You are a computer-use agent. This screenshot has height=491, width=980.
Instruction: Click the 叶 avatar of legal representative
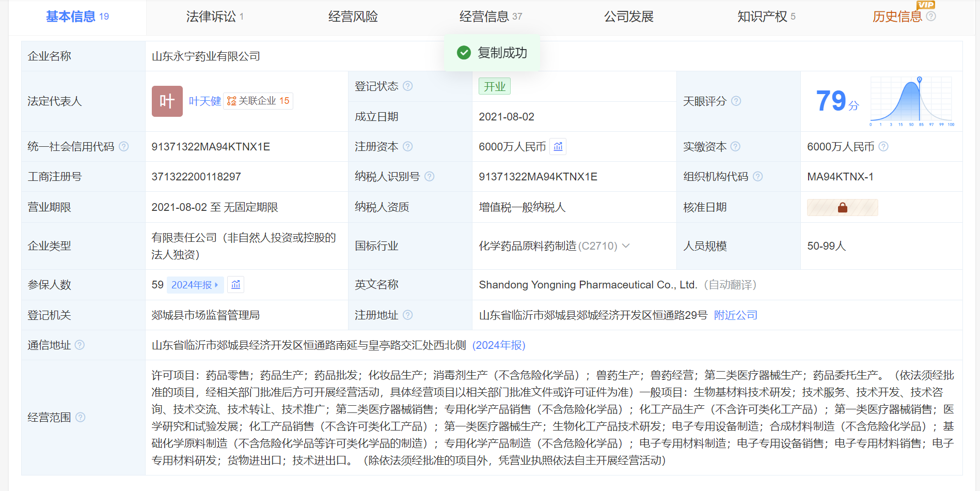(167, 101)
